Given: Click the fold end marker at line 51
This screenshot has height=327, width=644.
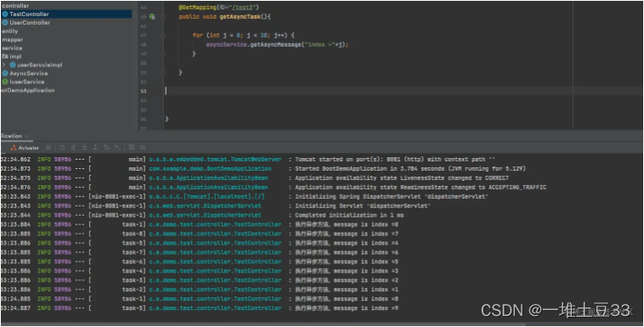Looking at the screenshot, I should (163, 72).
